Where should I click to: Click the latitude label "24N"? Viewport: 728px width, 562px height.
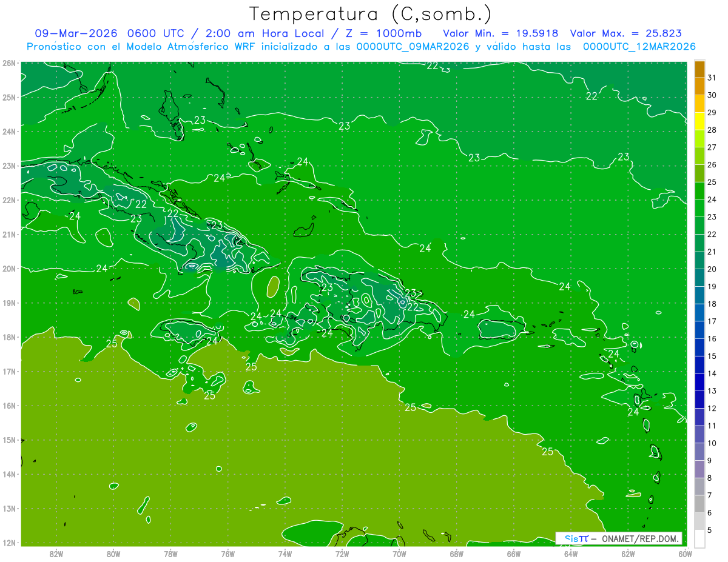[8, 132]
